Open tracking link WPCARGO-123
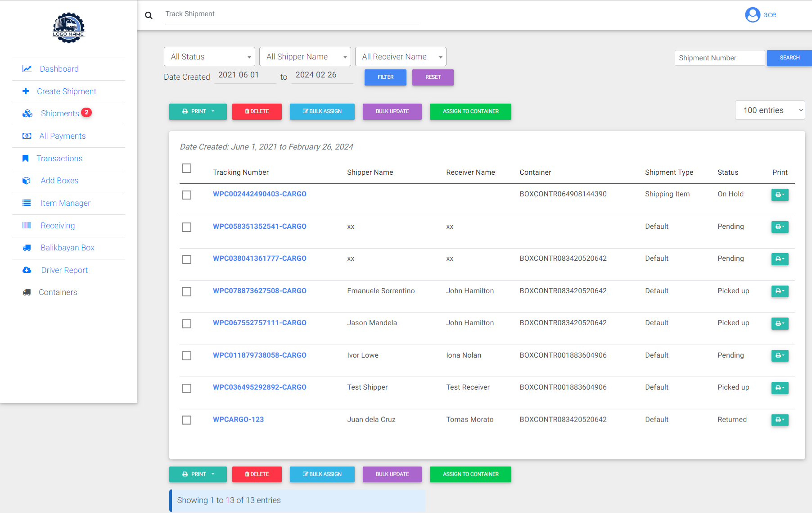812x513 pixels. 238,419
